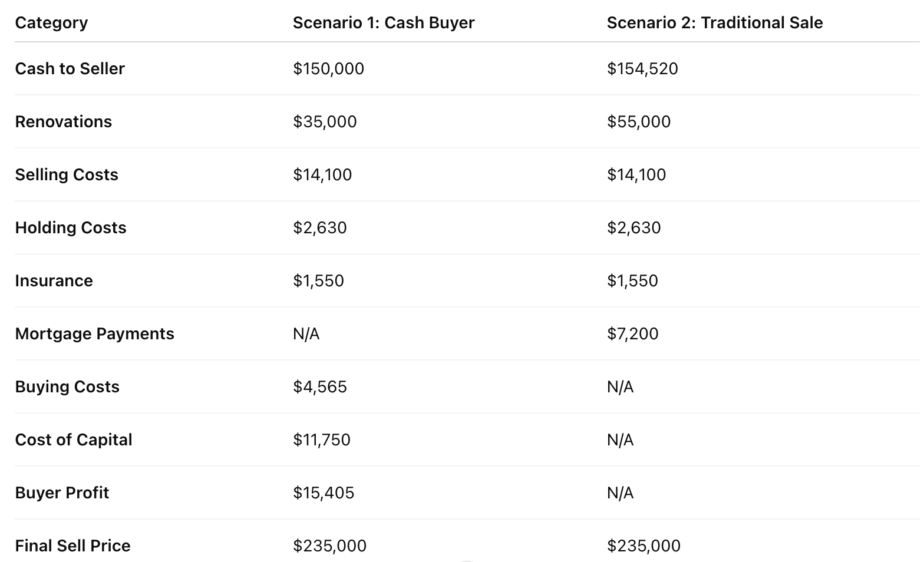Image resolution: width=924 pixels, height=562 pixels.
Task: Select the $7,200 mortgage payments value
Action: (x=632, y=334)
